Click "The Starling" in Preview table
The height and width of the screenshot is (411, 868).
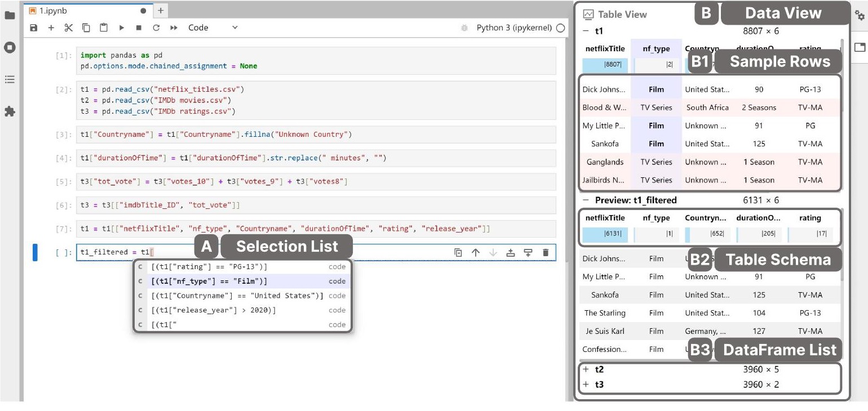click(x=605, y=313)
